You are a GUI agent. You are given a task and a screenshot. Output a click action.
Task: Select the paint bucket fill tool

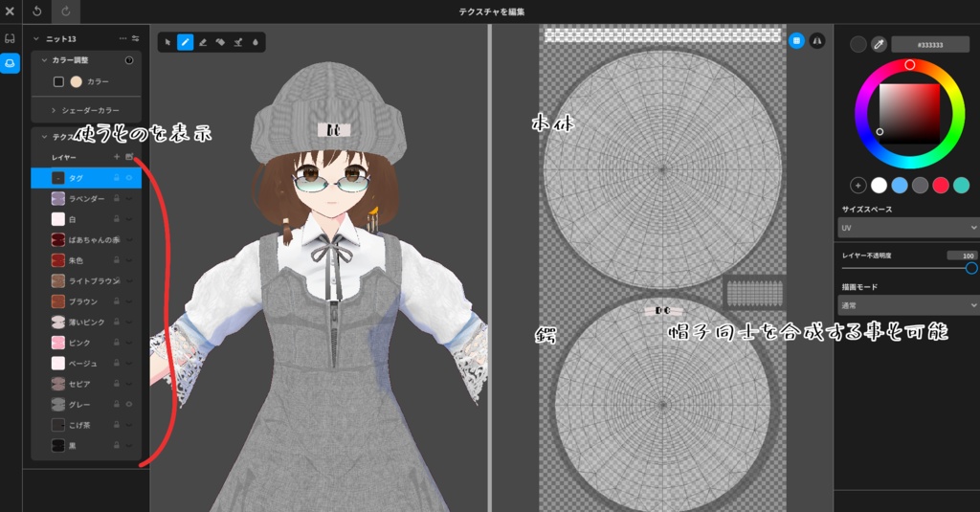coord(220,42)
